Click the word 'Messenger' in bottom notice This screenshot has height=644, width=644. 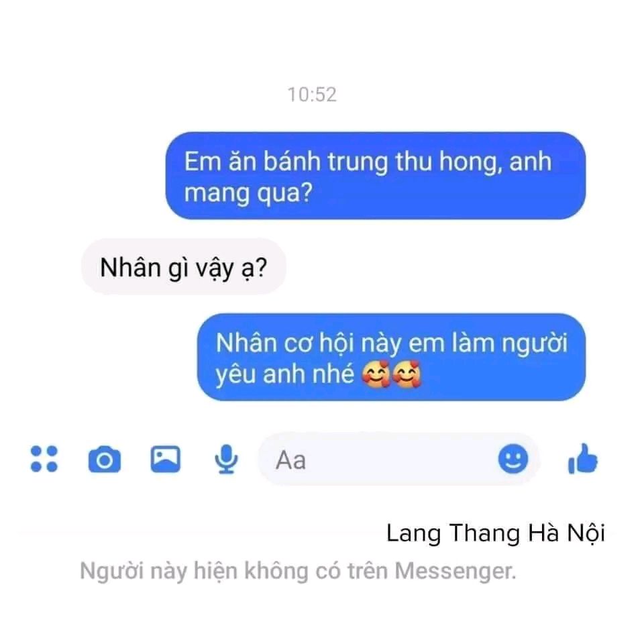tap(454, 572)
